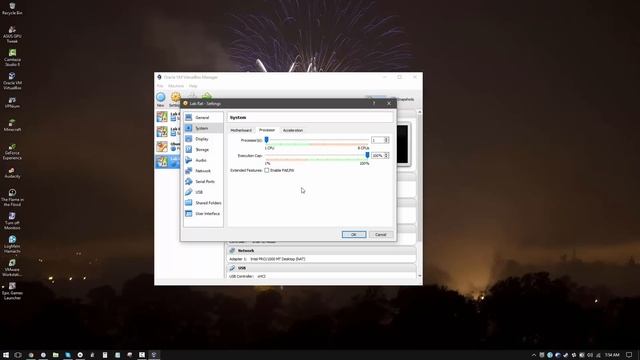The height and width of the screenshot is (360, 640).
Task: Open Action Center notifications icon
Action: coord(629,355)
